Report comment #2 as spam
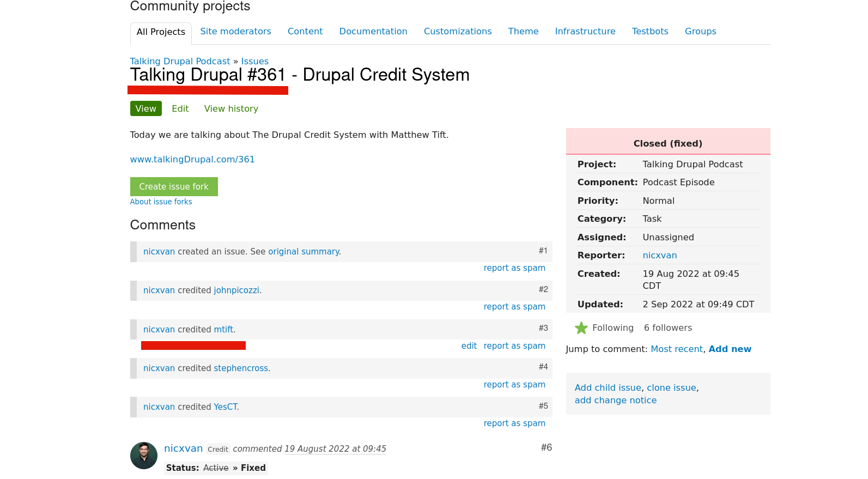Screen dimensions: 868x479 coord(514,307)
